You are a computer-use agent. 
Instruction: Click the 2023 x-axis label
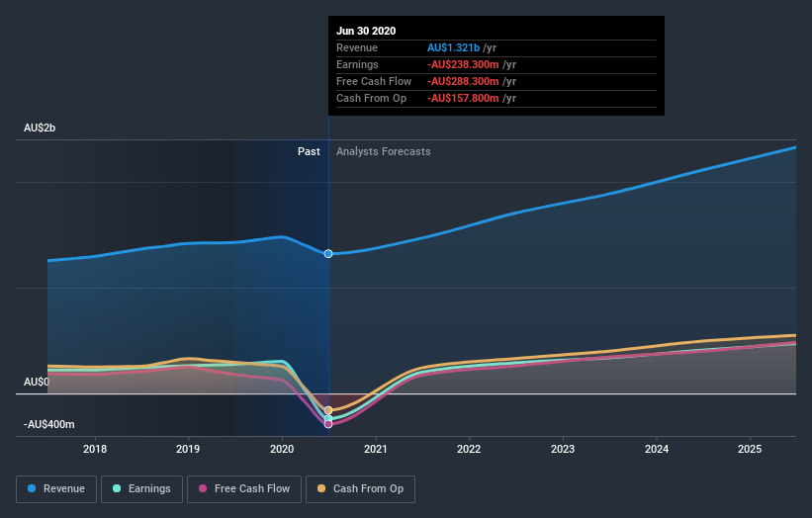coord(563,449)
